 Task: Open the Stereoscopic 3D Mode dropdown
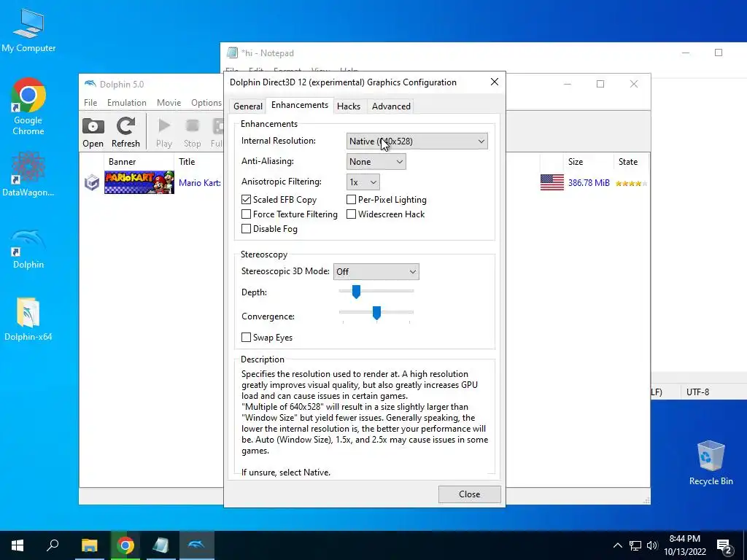tap(376, 271)
